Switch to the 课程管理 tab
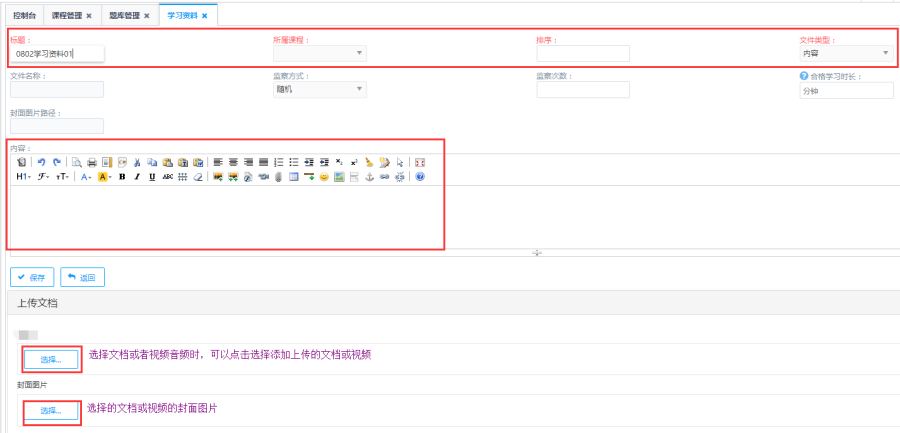This screenshot has width=900, height=433. pyautogui.click(x=71, y=16)
